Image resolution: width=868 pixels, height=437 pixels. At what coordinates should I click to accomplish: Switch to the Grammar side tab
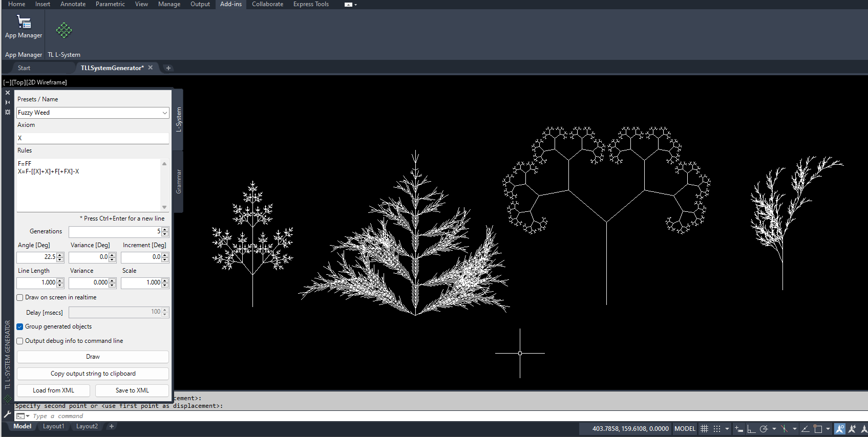click(x=179, y=181)
